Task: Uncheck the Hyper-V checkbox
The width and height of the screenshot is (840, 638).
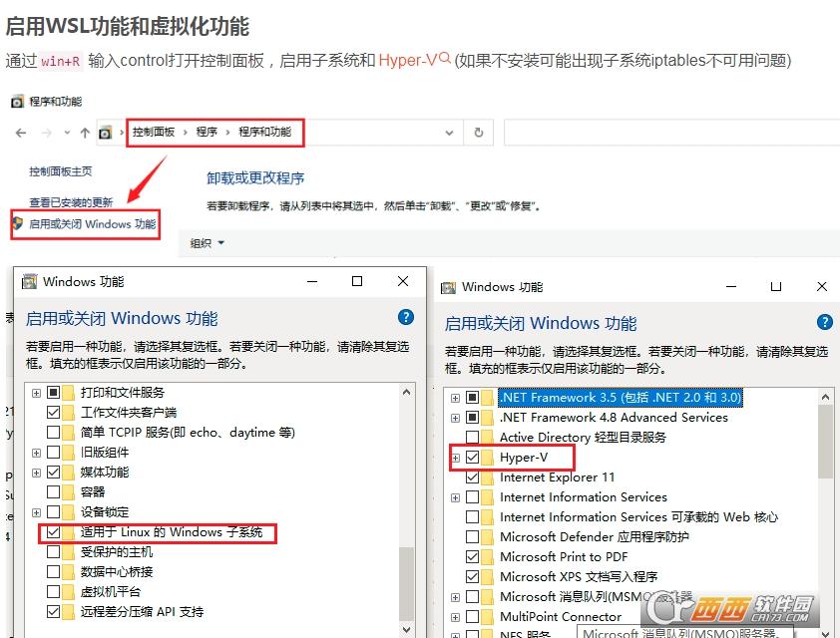Action: point(472,458)
